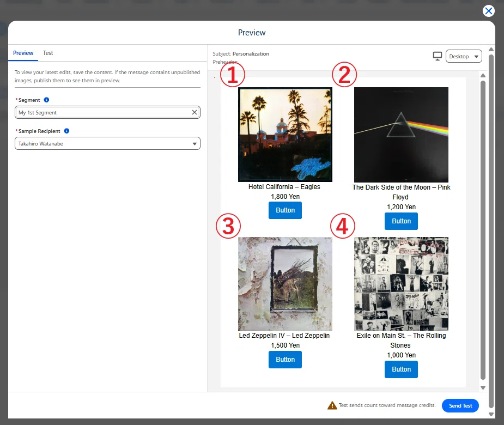The image size is (504, 425).
Task: Click the outer dialog scrollbar thumb
Action: coord(491,232)
